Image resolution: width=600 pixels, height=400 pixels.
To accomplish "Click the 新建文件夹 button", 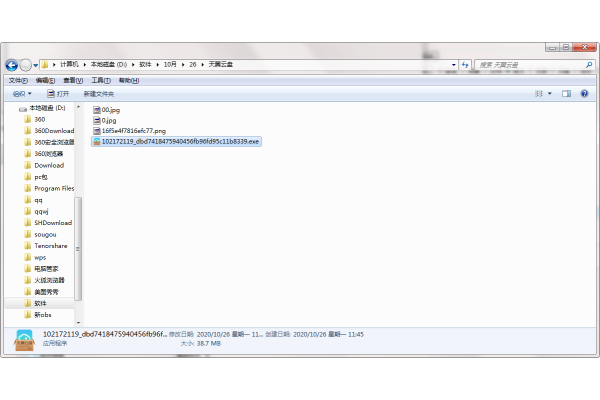I will click(99, 94).
